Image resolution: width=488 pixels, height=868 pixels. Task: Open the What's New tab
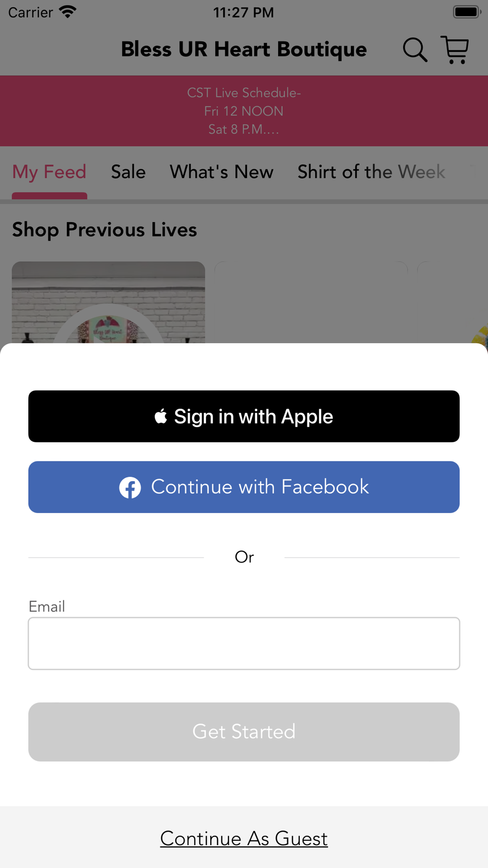pos(222,172)
